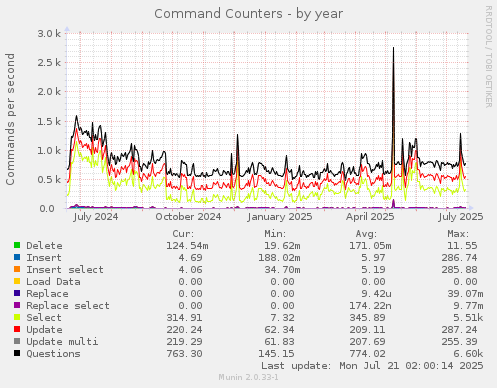Viewport: 497px width, 388px height.
Task: Click the orange Insert select legend swatch
Action: (17, 269)
